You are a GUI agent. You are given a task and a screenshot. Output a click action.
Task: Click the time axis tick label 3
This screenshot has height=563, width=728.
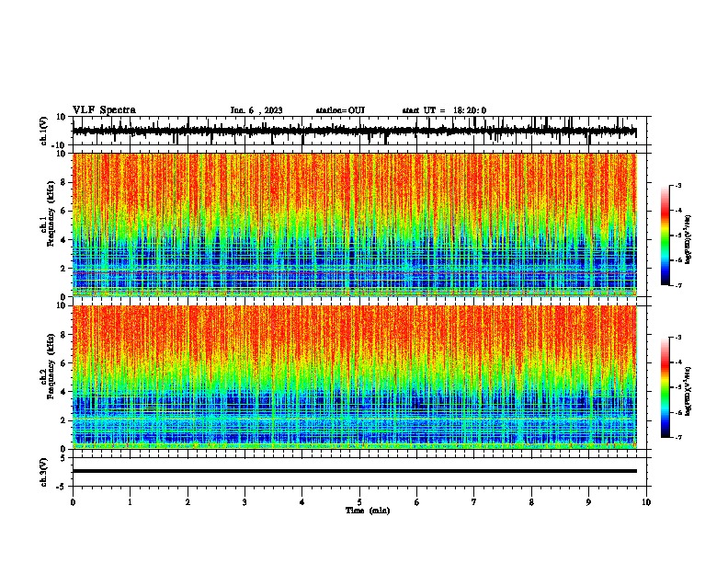245,502
